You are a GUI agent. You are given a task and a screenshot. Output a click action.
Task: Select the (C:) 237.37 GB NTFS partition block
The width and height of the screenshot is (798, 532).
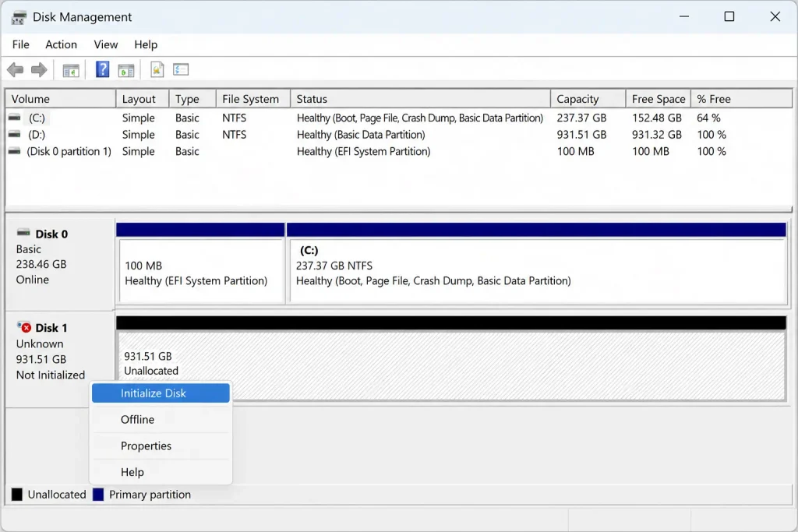pos(536,263)
